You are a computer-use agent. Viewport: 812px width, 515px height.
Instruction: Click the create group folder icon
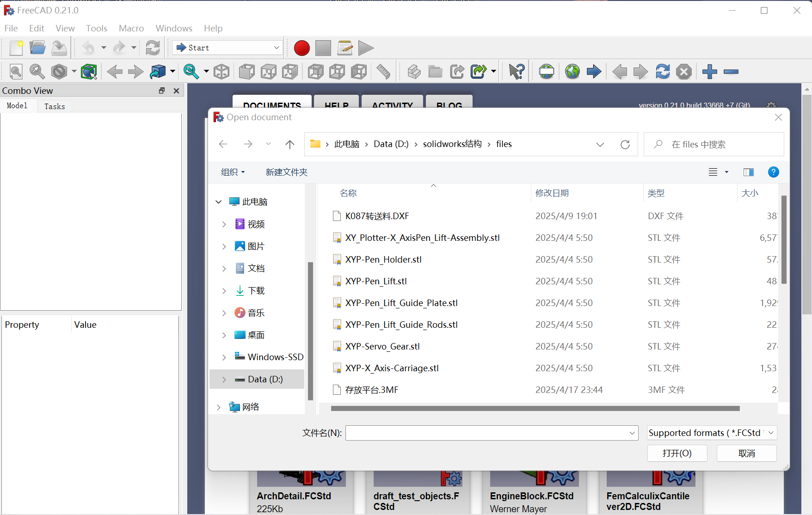(x=435, y=72)
